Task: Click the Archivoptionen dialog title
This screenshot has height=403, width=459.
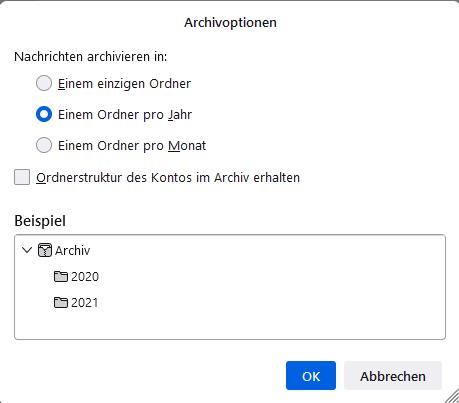Action: click(x=230, y=23)
